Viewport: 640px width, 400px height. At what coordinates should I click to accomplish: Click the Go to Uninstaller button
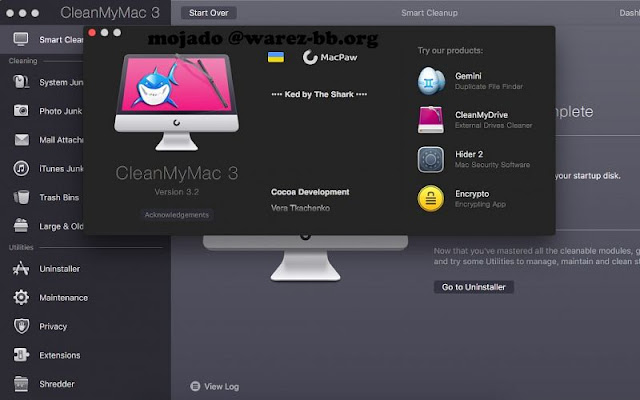pyautogui.click(x=473, y=287)
